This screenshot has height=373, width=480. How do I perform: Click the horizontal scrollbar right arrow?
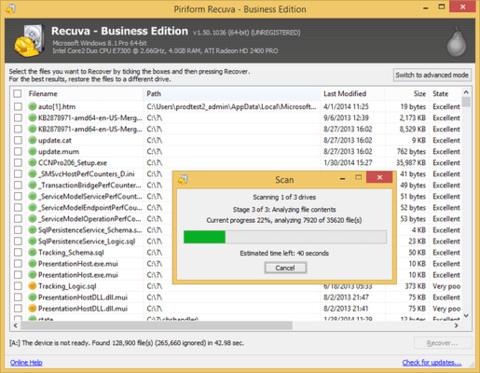[x=456, y=325]
